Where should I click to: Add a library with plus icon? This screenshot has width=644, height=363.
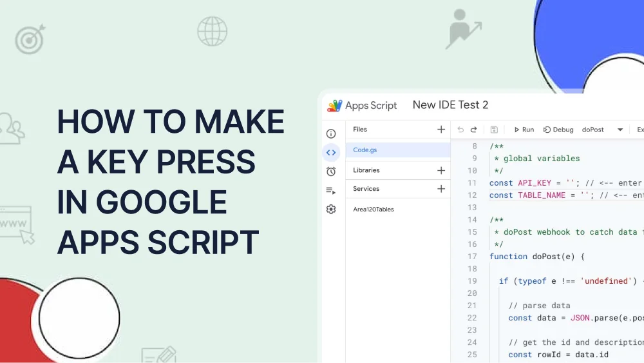pos(441,170)
